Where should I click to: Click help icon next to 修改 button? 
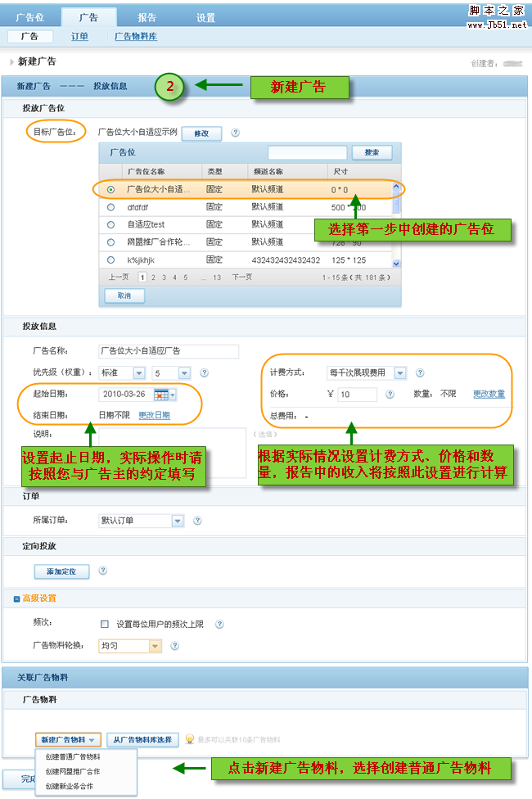pos(235,133)
